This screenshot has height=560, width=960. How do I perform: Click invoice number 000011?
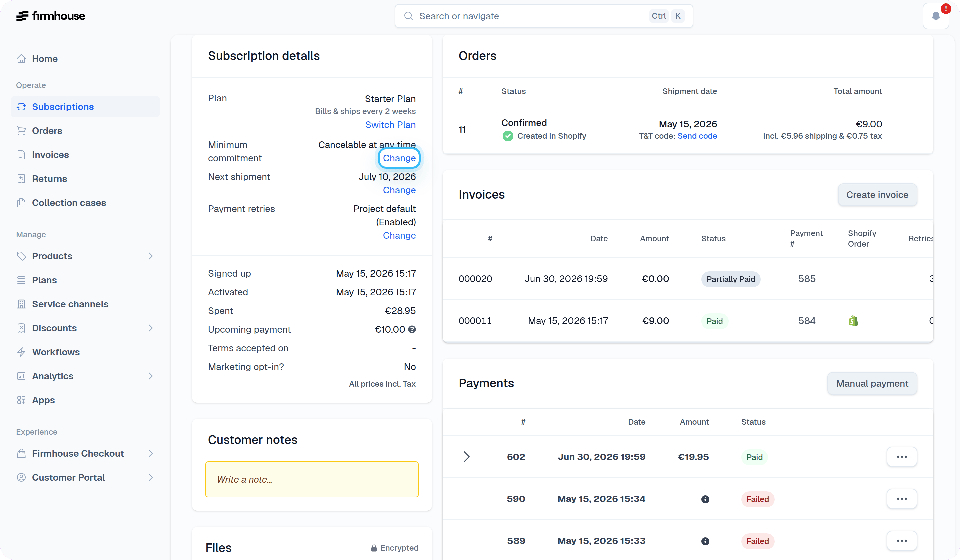click(475, 321)
